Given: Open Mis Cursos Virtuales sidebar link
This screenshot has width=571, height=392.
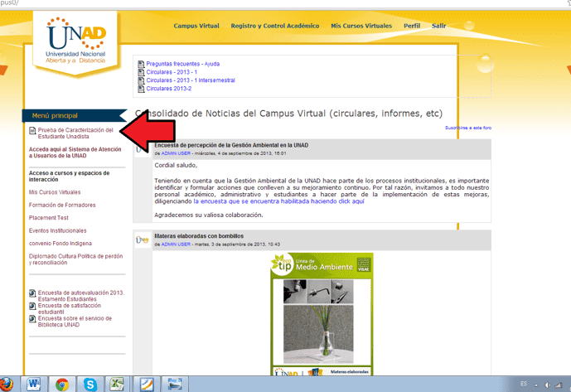Looking at the screenshot, I should 55,192.
